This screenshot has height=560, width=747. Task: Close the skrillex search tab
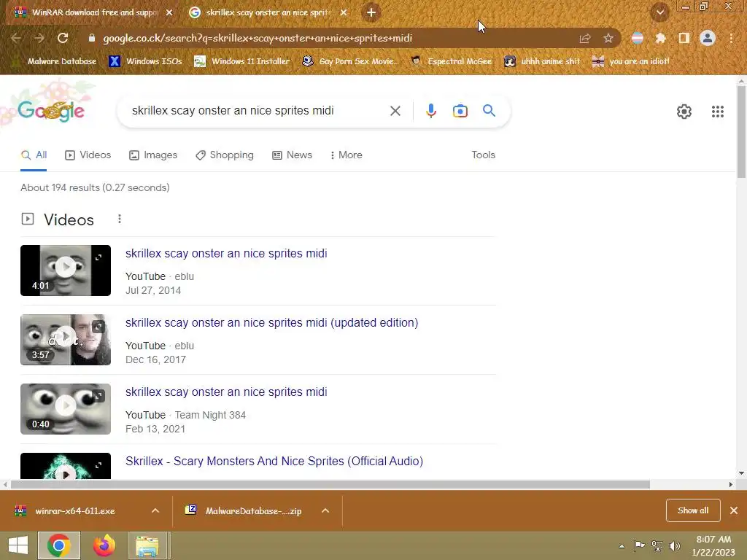(344, 12)
